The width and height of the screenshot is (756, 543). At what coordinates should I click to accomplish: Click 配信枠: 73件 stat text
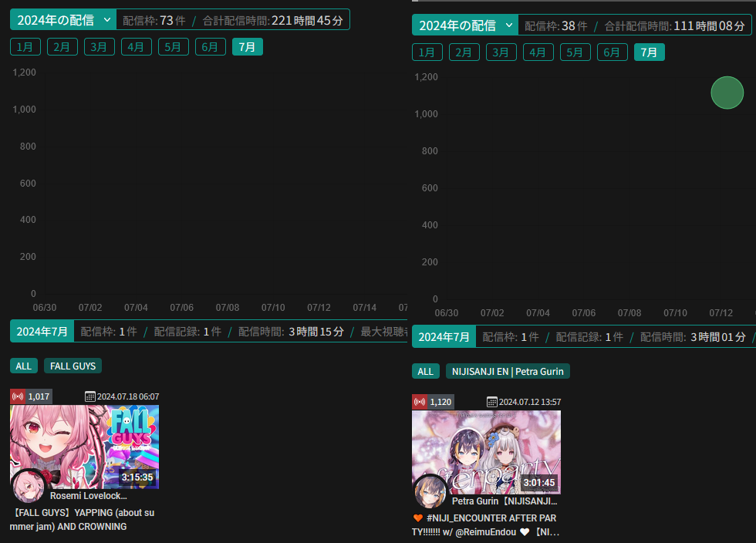(x=154, y=20)
